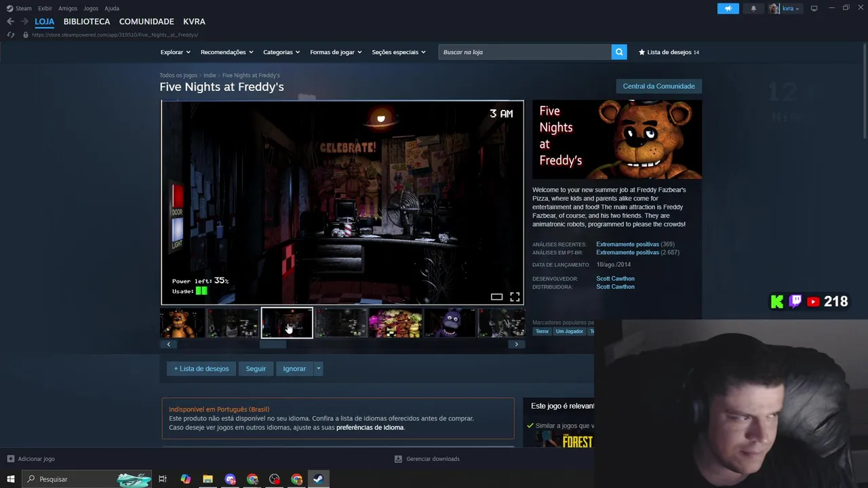Click the Pesquisar taskbar search box
868x488 pixels.
point(88,479)
